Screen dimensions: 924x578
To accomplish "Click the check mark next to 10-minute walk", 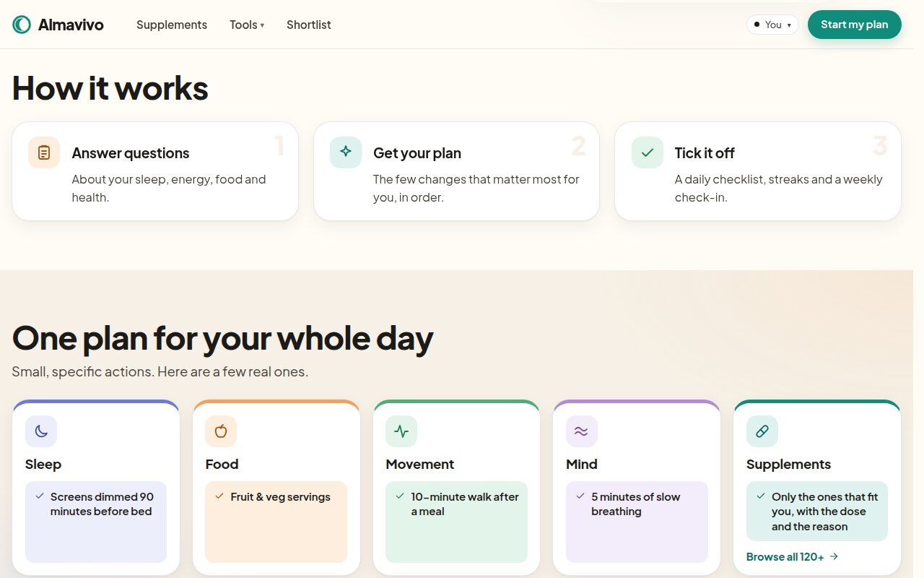I will point(400,496).
